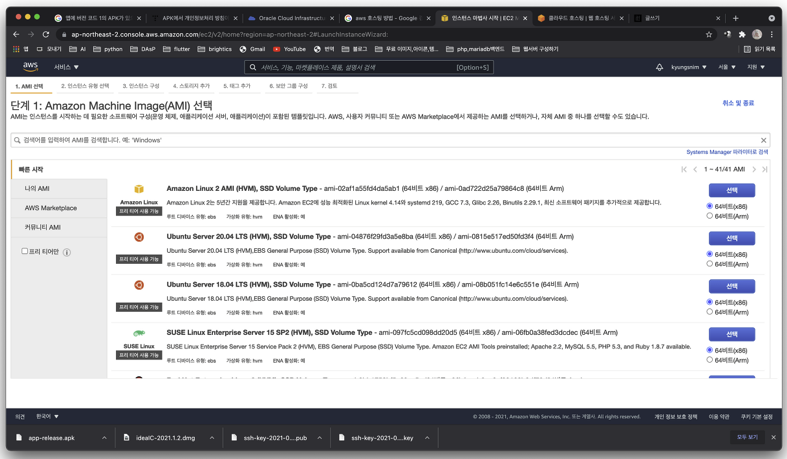Open the kyungsnim account dropdown
The image size is (787, 459).
[689, 67]
